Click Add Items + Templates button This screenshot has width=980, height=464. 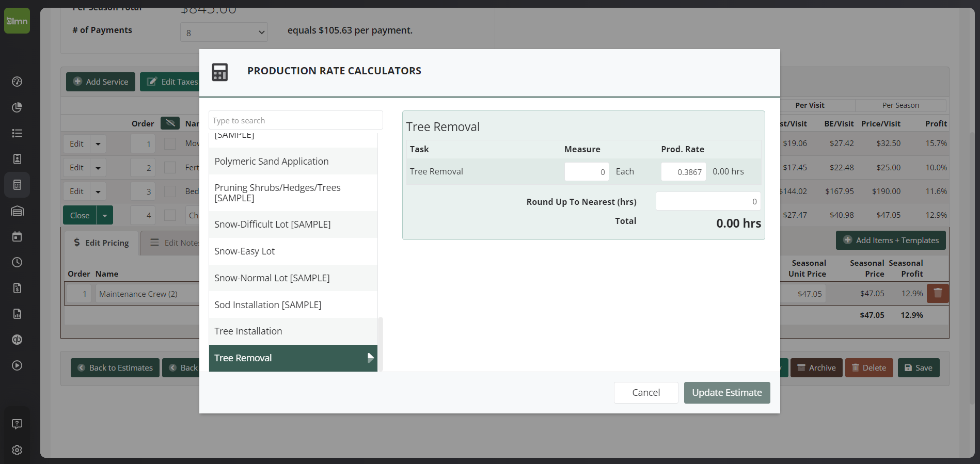click(x=891, y=240)
